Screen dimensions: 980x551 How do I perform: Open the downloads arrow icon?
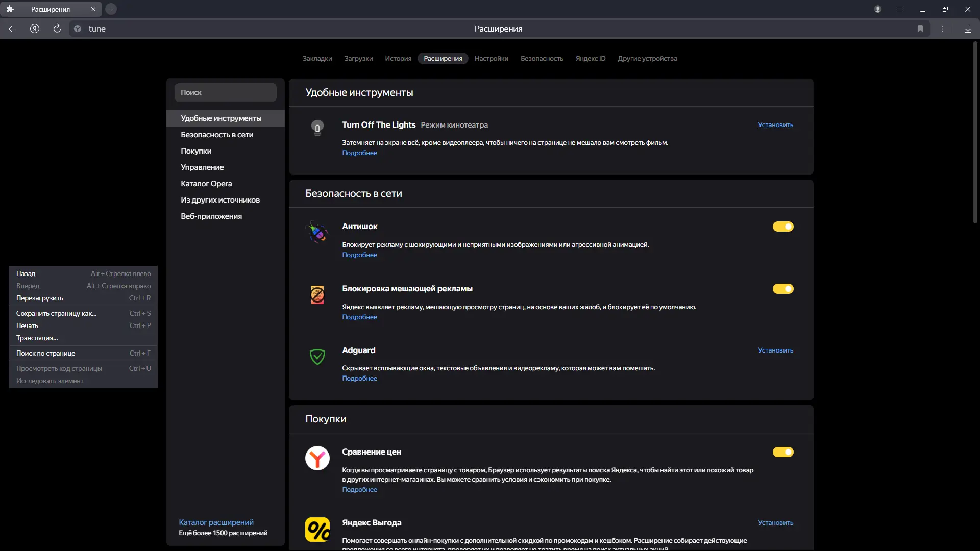[x=968, y=29]
